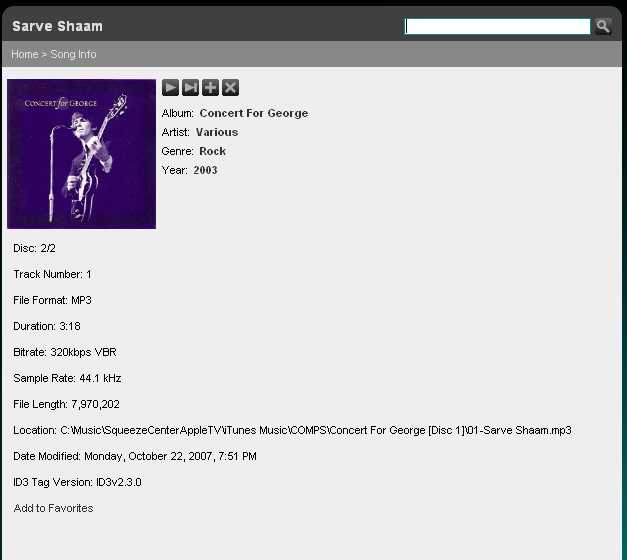
Task: Browse artist Various
Action: coord(217,132)
